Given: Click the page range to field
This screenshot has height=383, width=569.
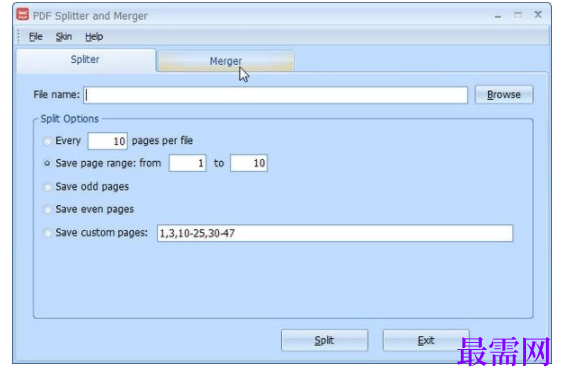Looking at the screenshot, I should click(x=249, y=163).
